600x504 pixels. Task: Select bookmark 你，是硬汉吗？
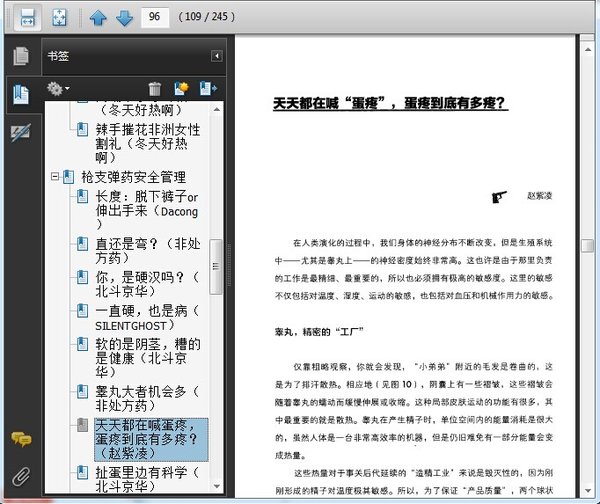[x=147, y=284]
